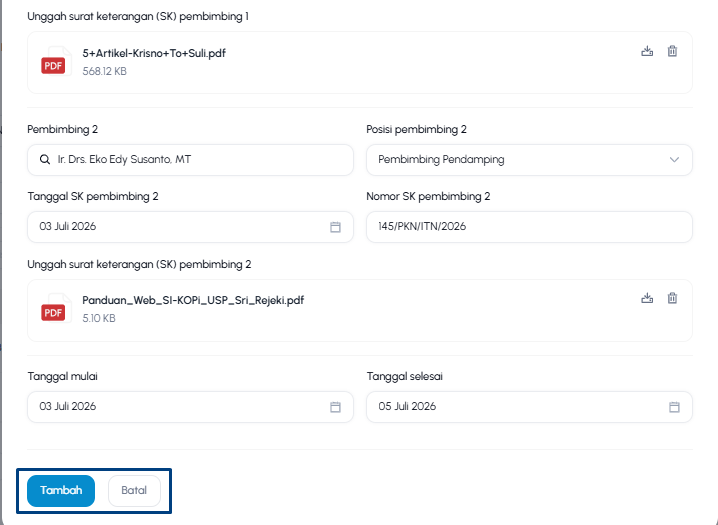Click the Tambah button
718x525 pixels.
(61, 491)
